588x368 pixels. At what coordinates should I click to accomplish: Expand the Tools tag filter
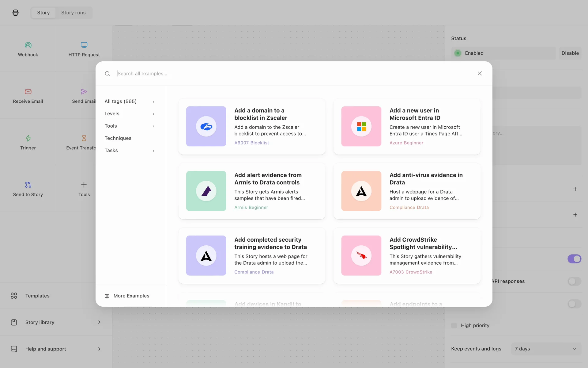point(129,126)
